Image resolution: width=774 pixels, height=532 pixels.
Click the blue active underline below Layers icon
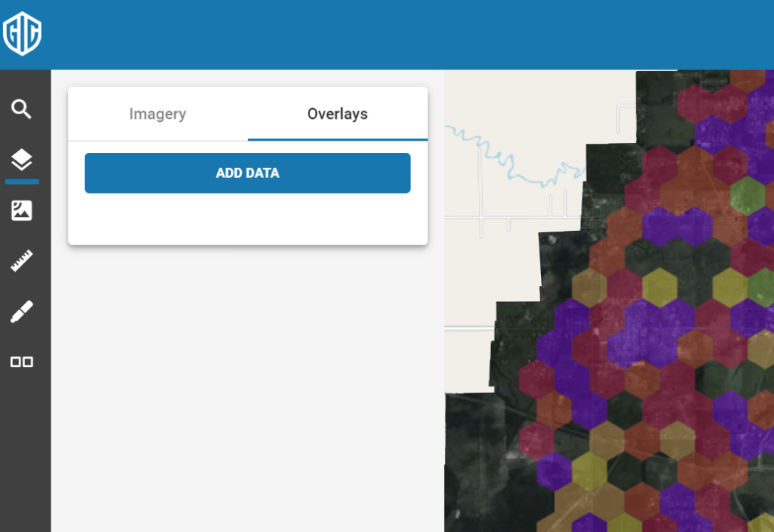pyautogui.click(x=22, y=182)
